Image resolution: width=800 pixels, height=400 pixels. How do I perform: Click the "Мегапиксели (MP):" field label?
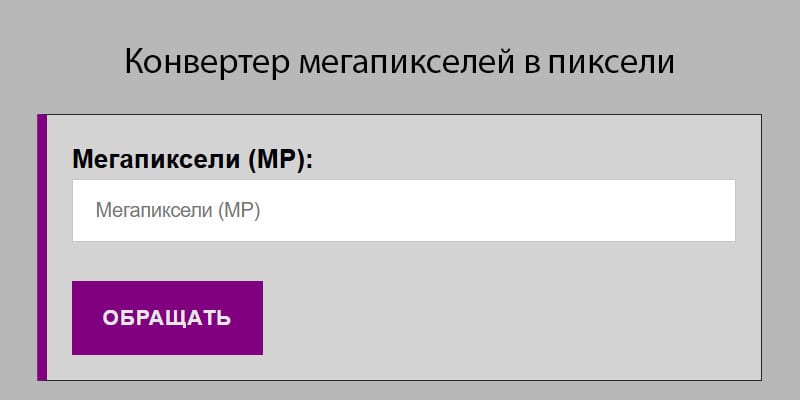click(192, 159)
